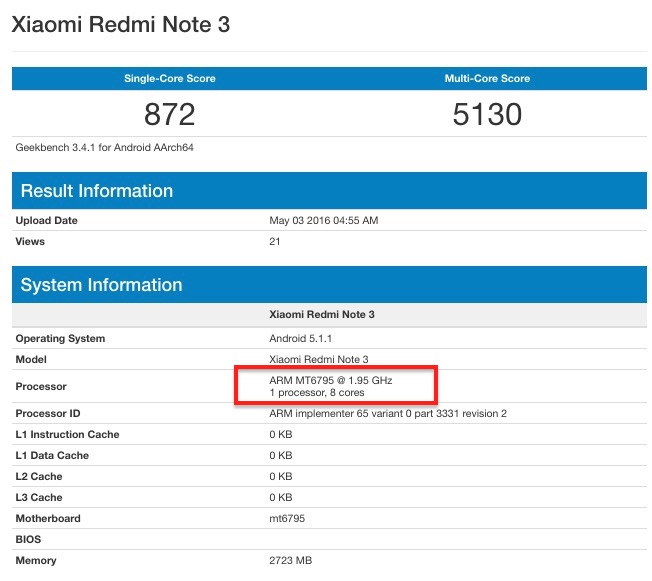Screen dimensions: 652x581
Task: Click the Result Information section header
Action: pyautogui.click(x=97, y=191)
